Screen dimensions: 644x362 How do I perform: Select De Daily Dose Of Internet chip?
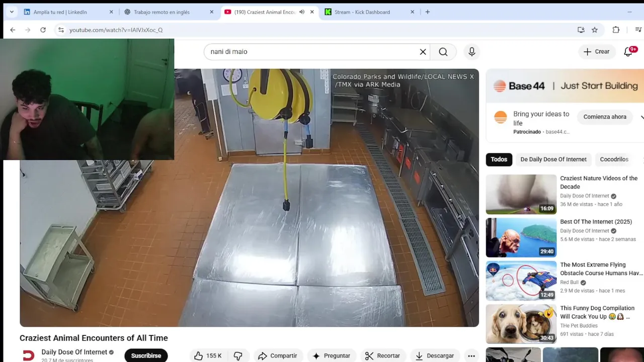[x=553, y=159]
